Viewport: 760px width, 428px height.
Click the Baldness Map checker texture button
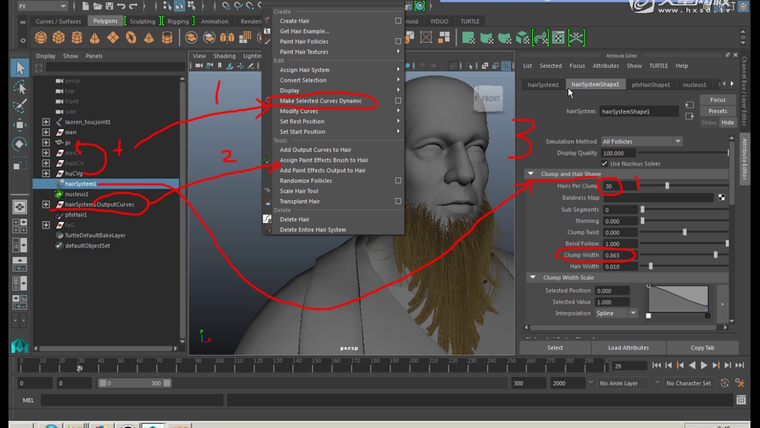coord(721,197)
